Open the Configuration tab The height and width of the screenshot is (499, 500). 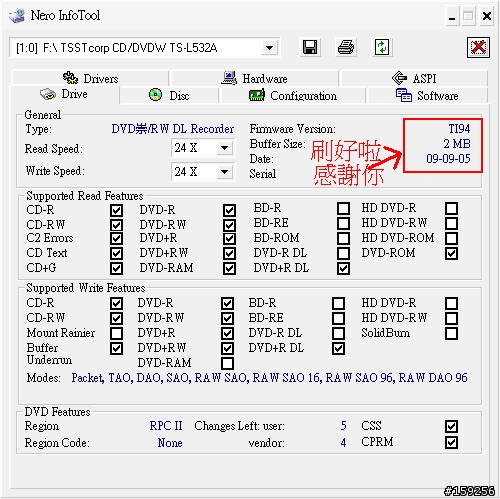(x=293, y=96)
